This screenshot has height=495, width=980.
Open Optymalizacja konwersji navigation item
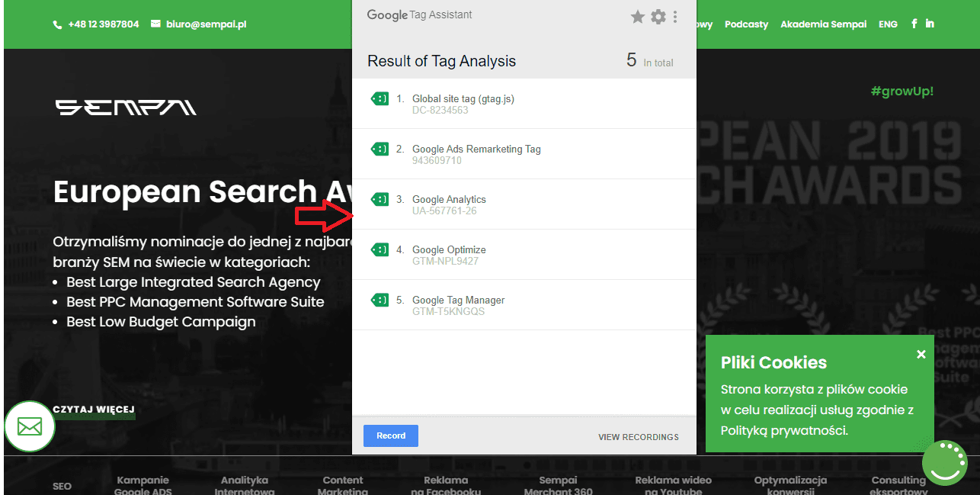pyautogui.click(x=790, y=485)
